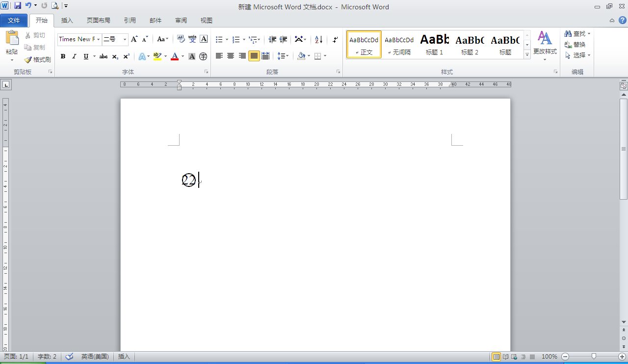
Task: Open Word Help with question mark icon
Action: tap(622, 20)
